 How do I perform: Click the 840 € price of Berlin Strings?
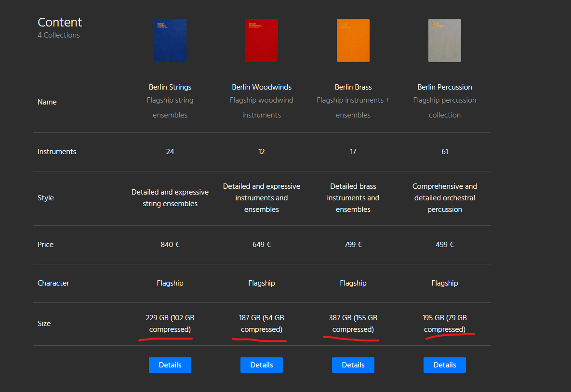coord(170,245)
